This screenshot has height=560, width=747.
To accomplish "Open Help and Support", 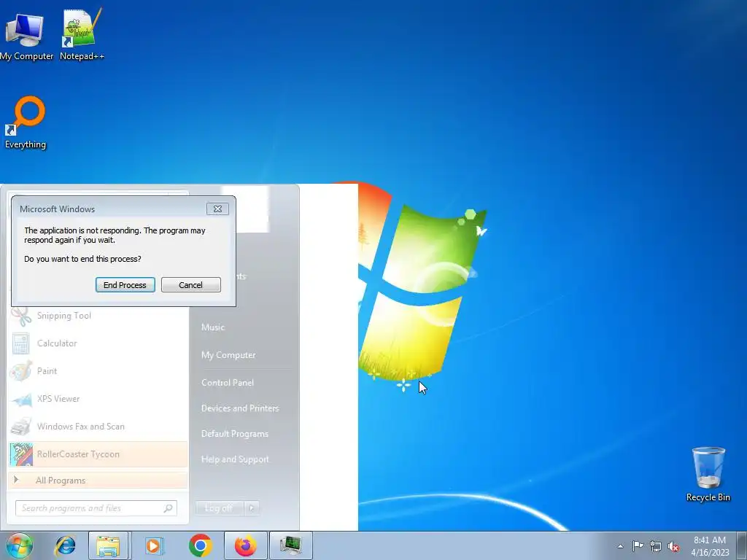I will [235, 459].
